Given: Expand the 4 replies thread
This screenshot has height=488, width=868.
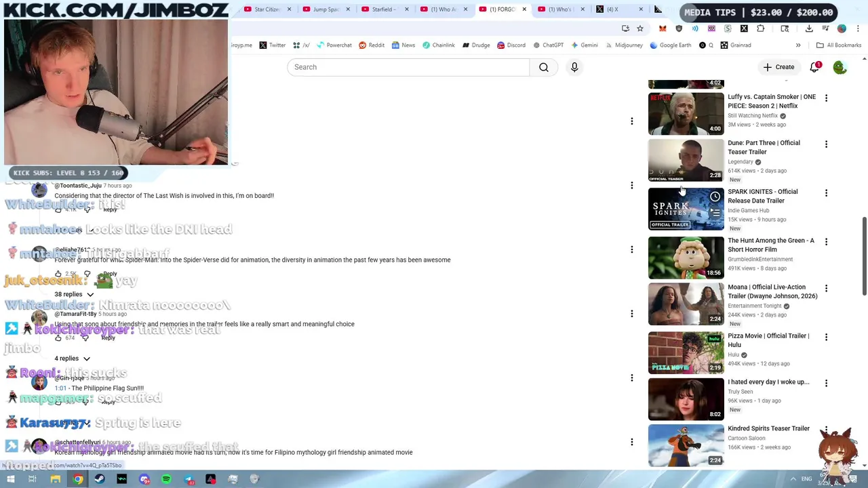Looking at the screenshot, I should coord(72,359).
